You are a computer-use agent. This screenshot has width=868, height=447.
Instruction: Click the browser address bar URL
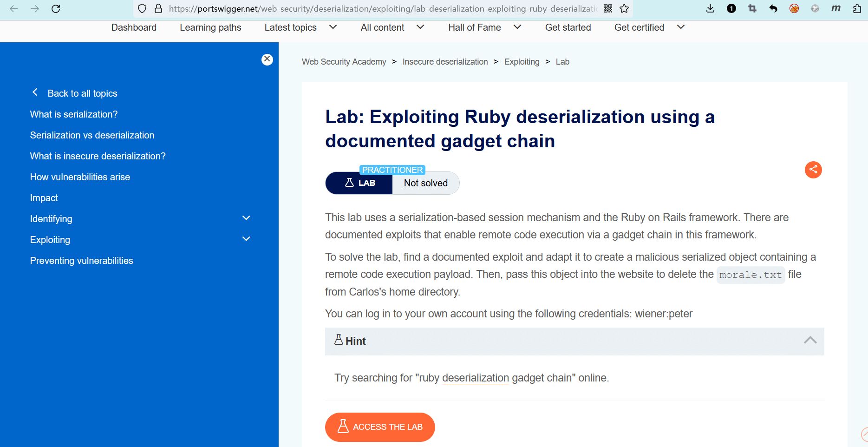click(381, 9)
